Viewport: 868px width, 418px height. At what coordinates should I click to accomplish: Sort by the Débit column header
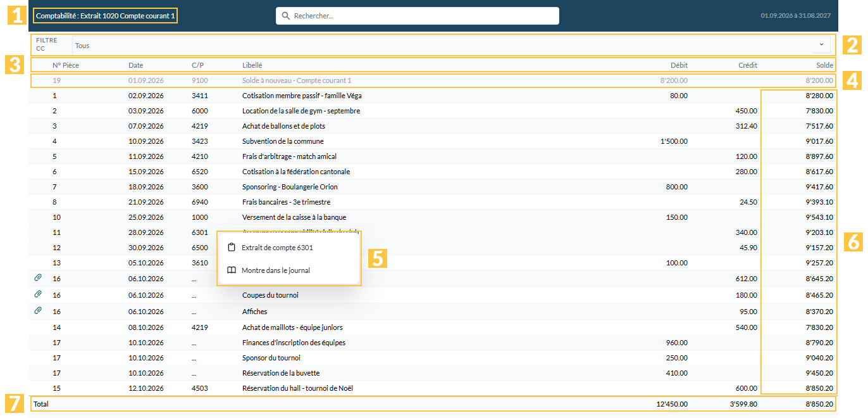coord(679,65)
